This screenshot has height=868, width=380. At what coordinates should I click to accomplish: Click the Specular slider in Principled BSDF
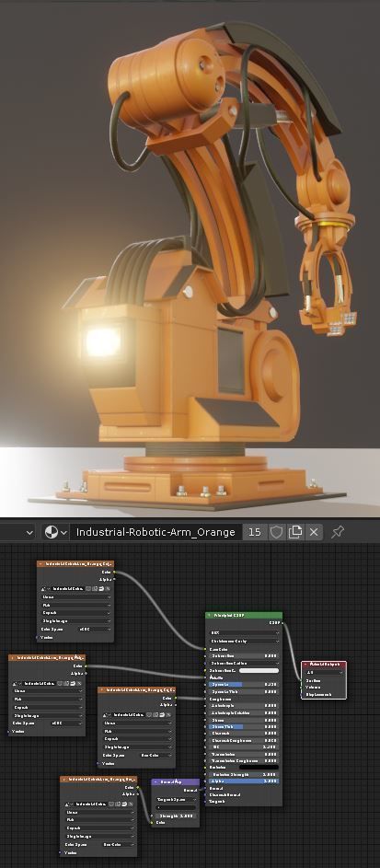pos(244,684)
